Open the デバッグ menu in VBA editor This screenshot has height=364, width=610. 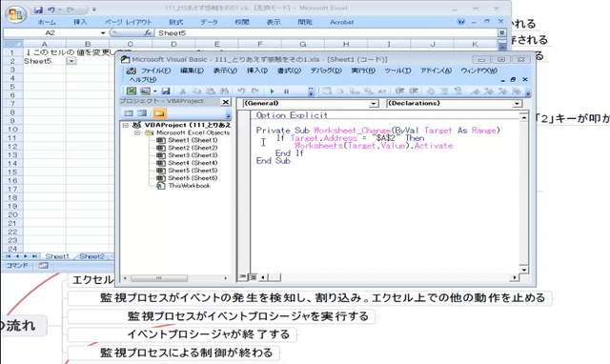point(326,71)
